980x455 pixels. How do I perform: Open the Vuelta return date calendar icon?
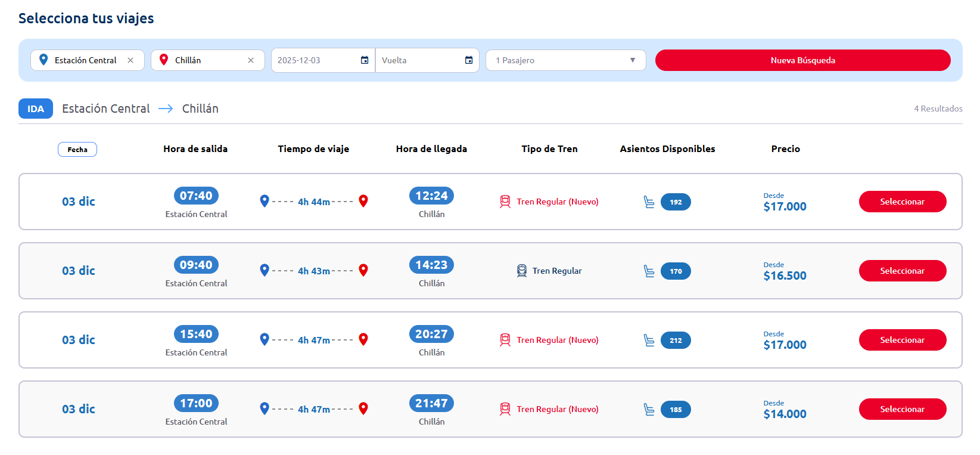[469, 60]
